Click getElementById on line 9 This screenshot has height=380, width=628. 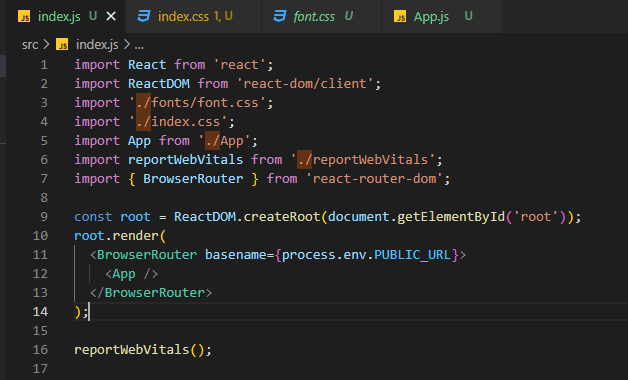(x=451, y=217)
